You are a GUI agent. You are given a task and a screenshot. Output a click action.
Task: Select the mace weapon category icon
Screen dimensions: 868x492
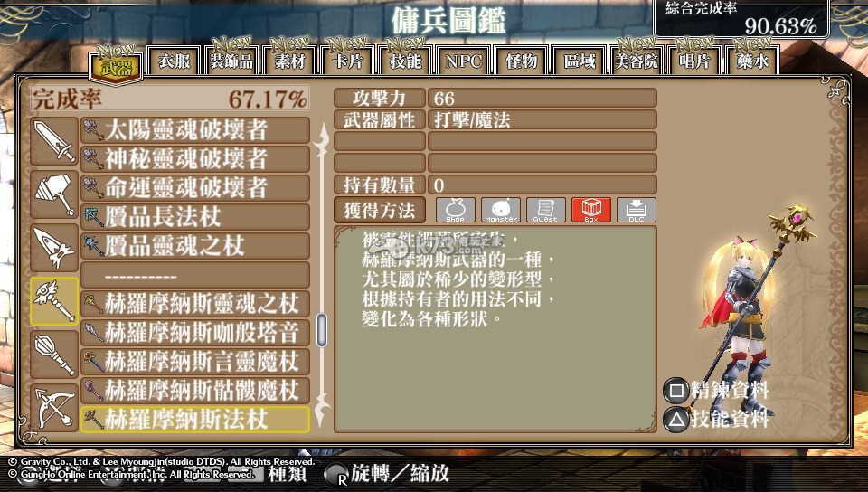coord(53,355)
